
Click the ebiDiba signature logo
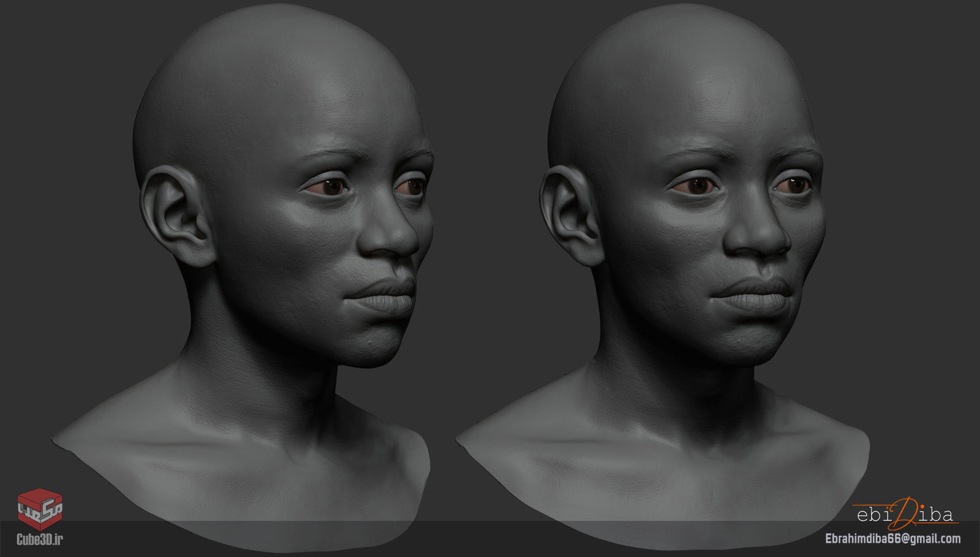click(905, 513)
